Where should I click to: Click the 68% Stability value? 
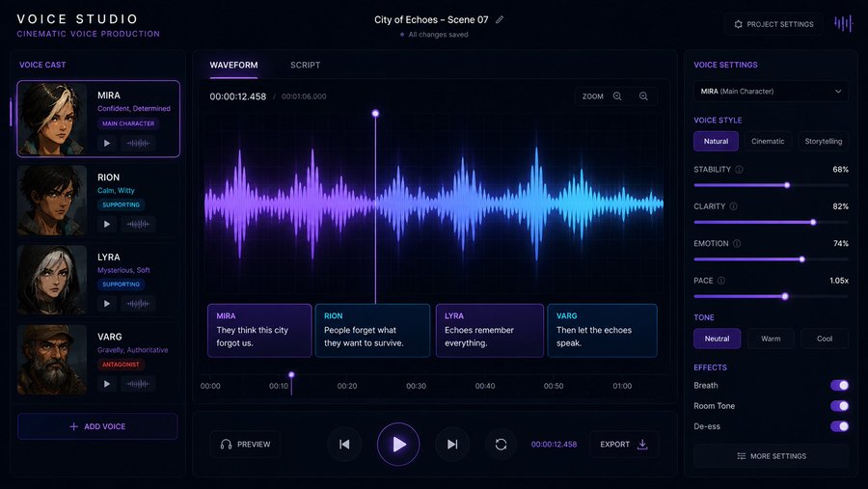pyautogui.click(x=840, y=170)
